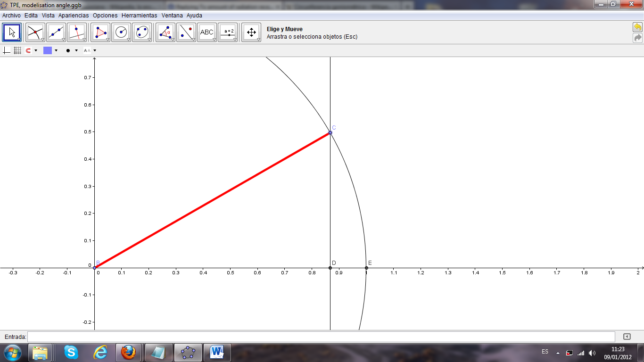Select the Intersect two objects point tool
This screenshot has width=644, height=362.
point(35,33)
